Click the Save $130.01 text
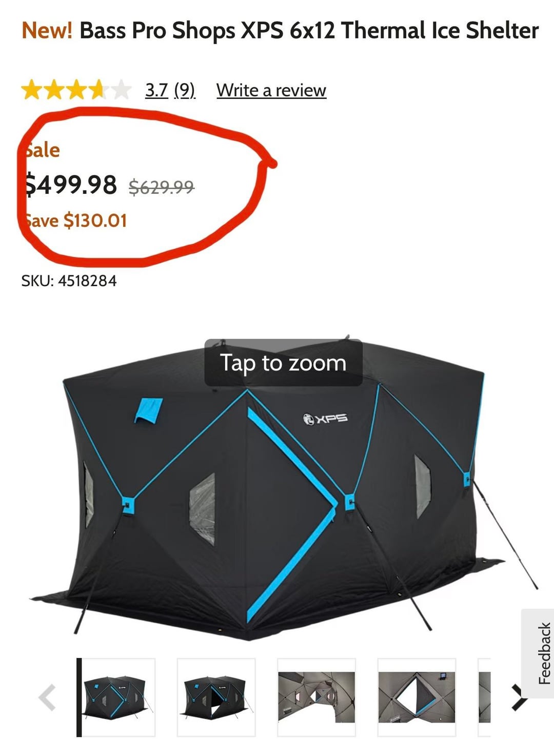 tap(74, 221)
